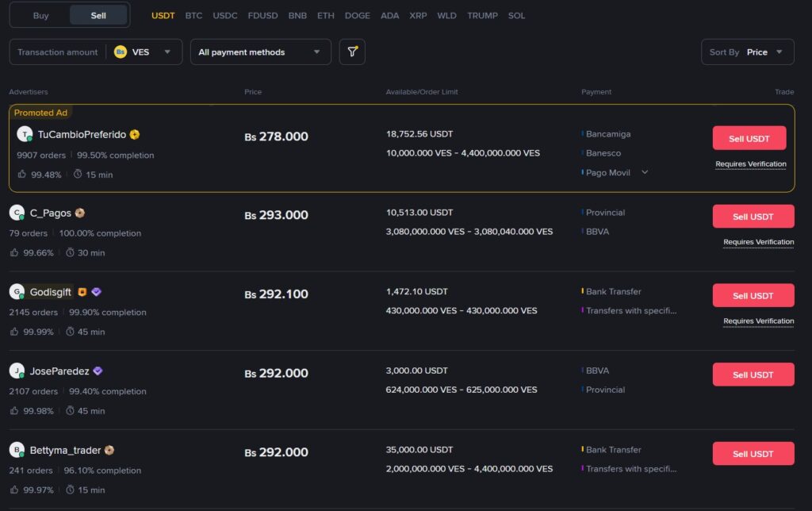Click the VES currency Bs icon
Viewport: 812px width, 511px height.
click(x=121, y=52)
